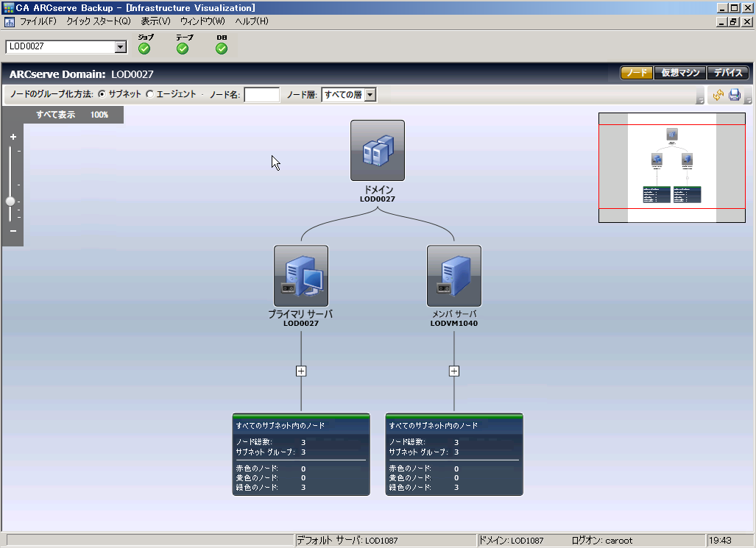Viewport: 756px width, 548px height.
Task: Switch to the デバイス view
Action: 728,73
